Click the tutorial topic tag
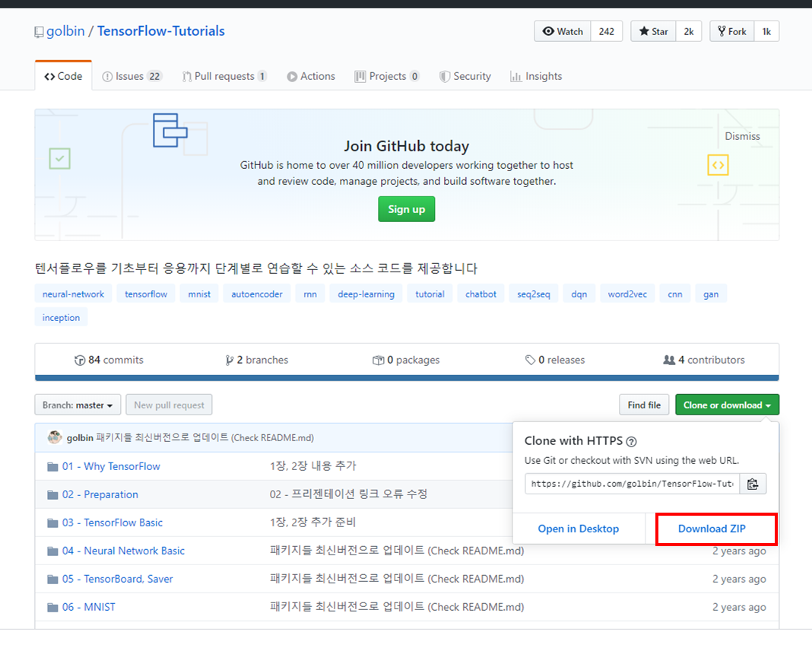This screenshot has width=812, height=645. coord(430,294)
